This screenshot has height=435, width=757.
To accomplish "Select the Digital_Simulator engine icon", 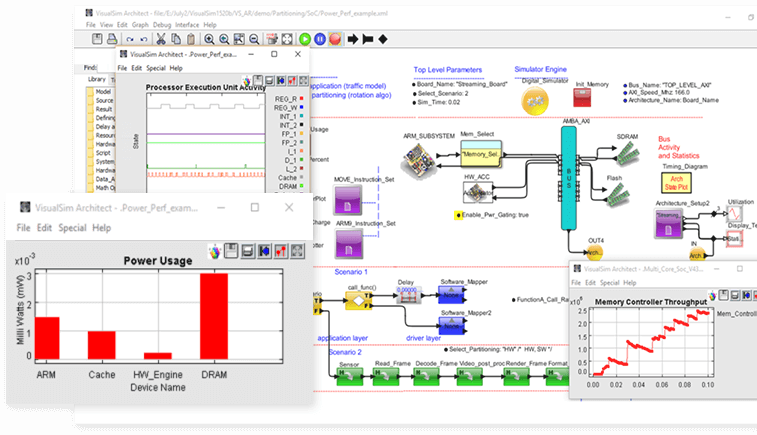I will click(536, 98).
